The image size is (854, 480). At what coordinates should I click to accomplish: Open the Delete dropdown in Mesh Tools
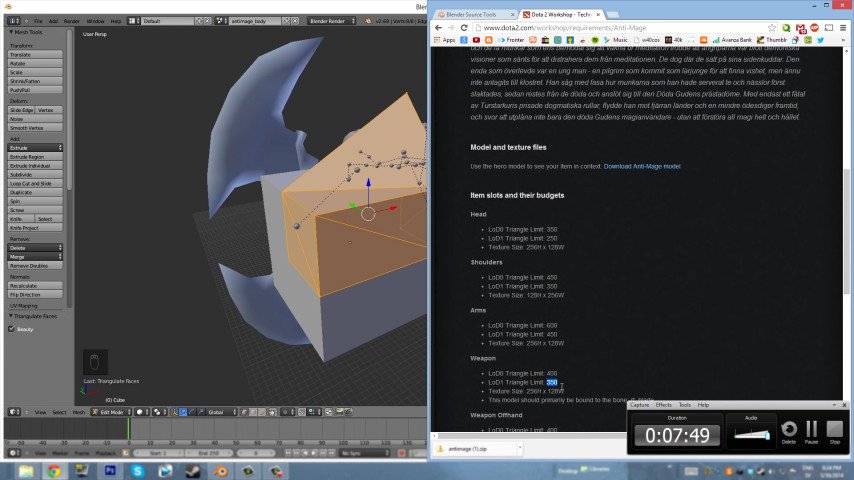(35, 247)
